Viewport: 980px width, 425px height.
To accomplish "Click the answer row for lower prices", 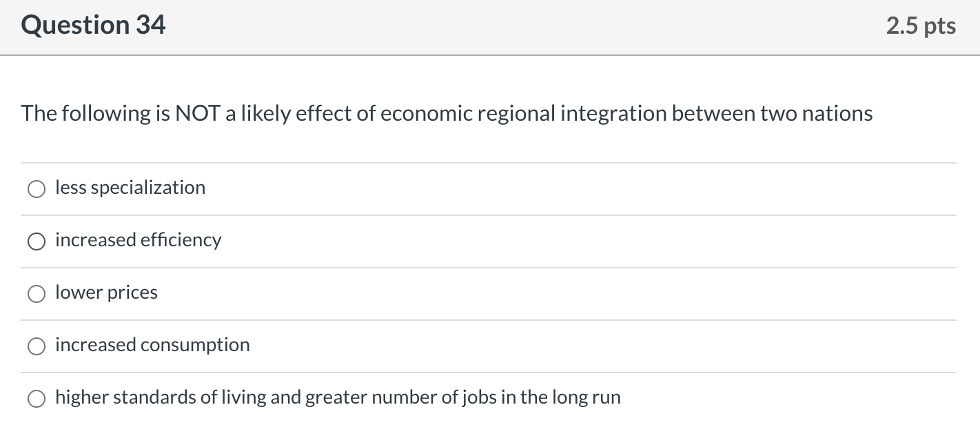I will [x=482, y=293].
